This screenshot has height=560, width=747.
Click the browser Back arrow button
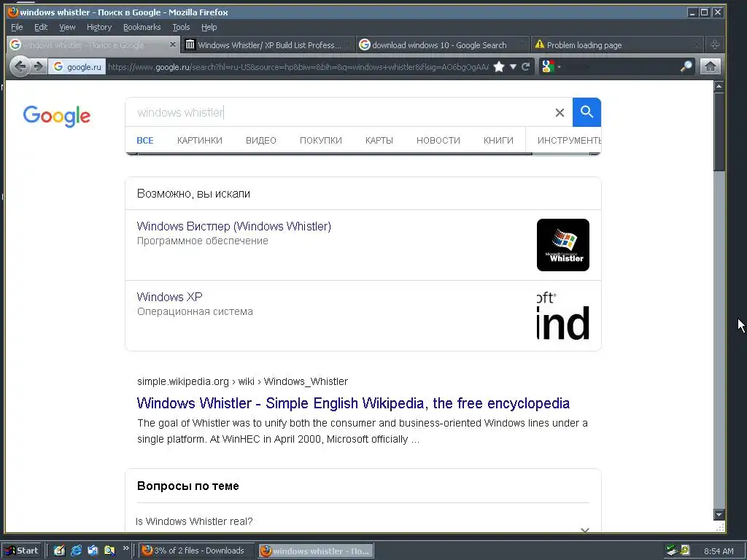pyautogui.click(x=20, y=66)
